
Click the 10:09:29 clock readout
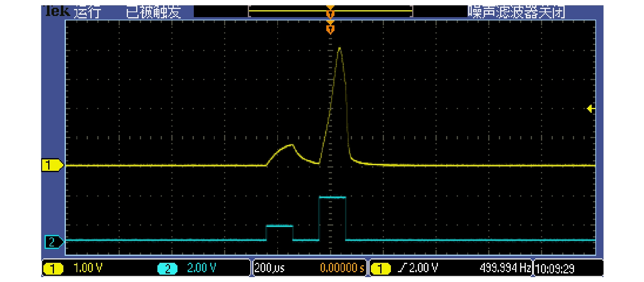pyautogui.click(x=555, y=269)
